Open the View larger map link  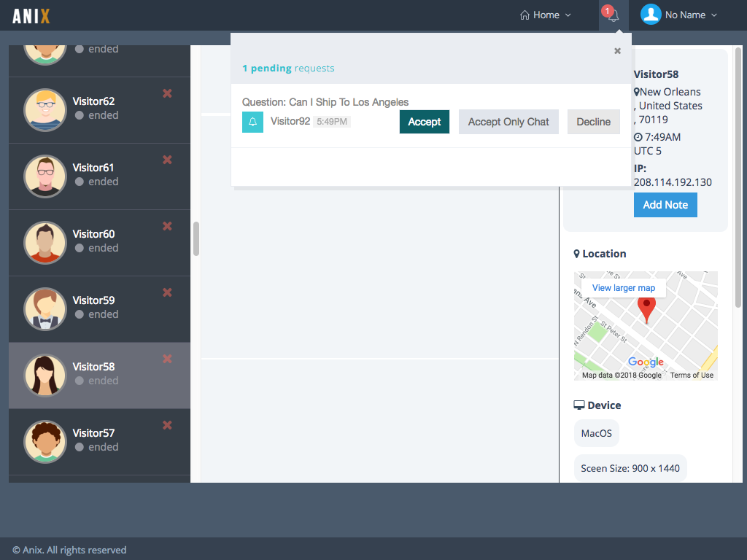pyautogui.click(x=624, y=288)
